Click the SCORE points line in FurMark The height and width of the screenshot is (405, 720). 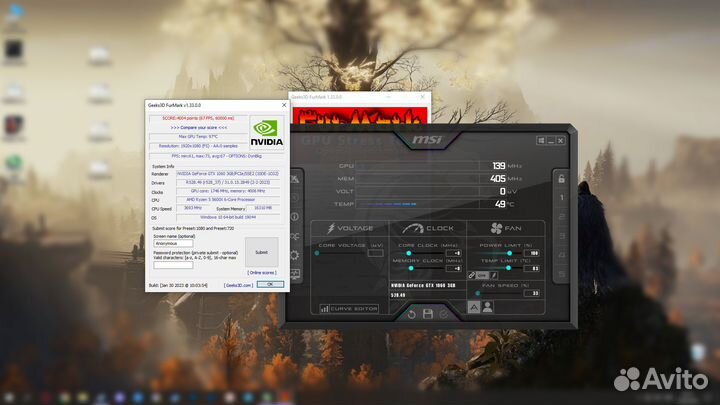(x=198, y=118)
